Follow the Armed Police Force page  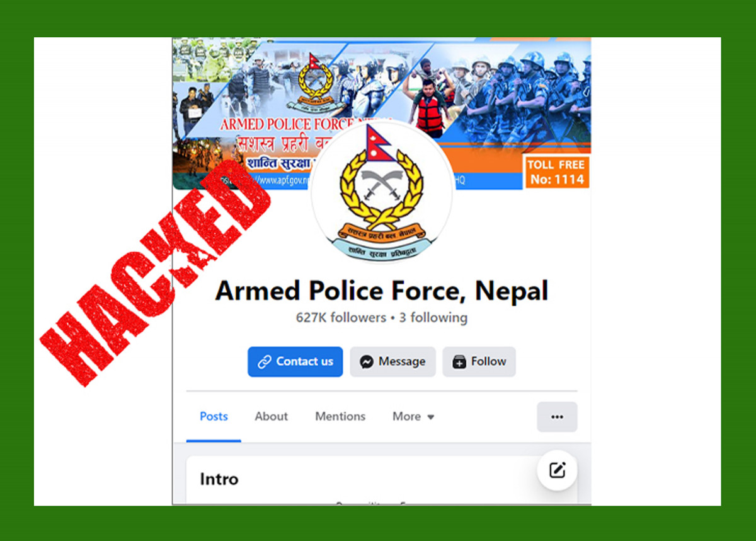479,362
